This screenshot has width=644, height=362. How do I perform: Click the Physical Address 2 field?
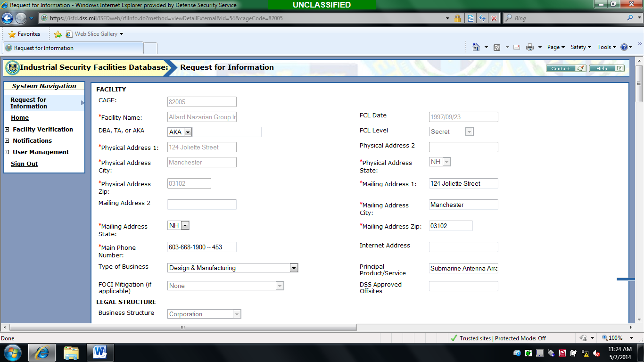463,147
